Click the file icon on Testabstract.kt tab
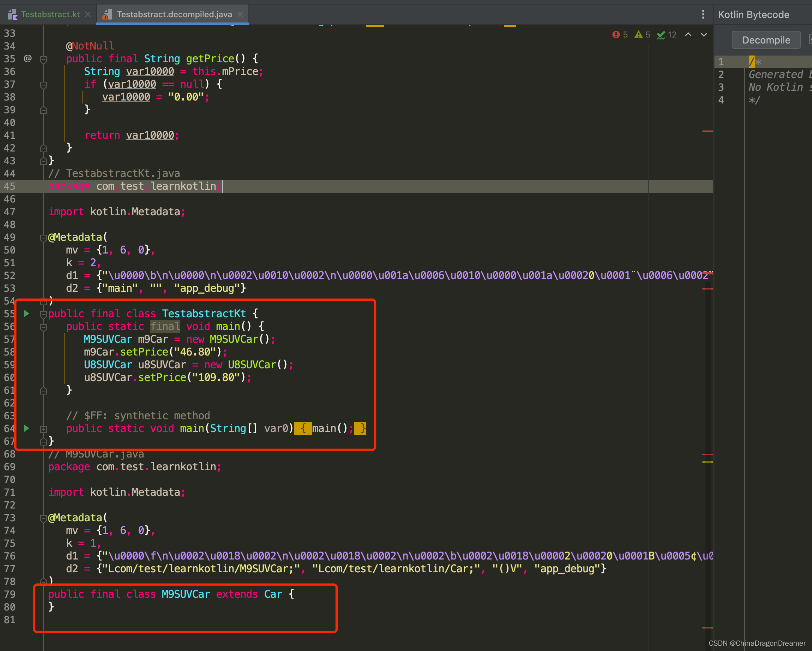This screenshot has width=812, height=651. click(13, 15)
